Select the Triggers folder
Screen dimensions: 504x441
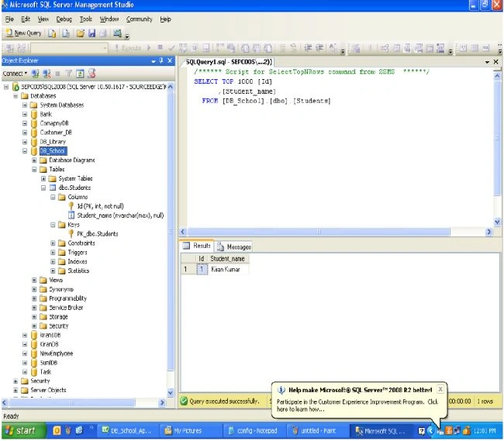point(78,253)
